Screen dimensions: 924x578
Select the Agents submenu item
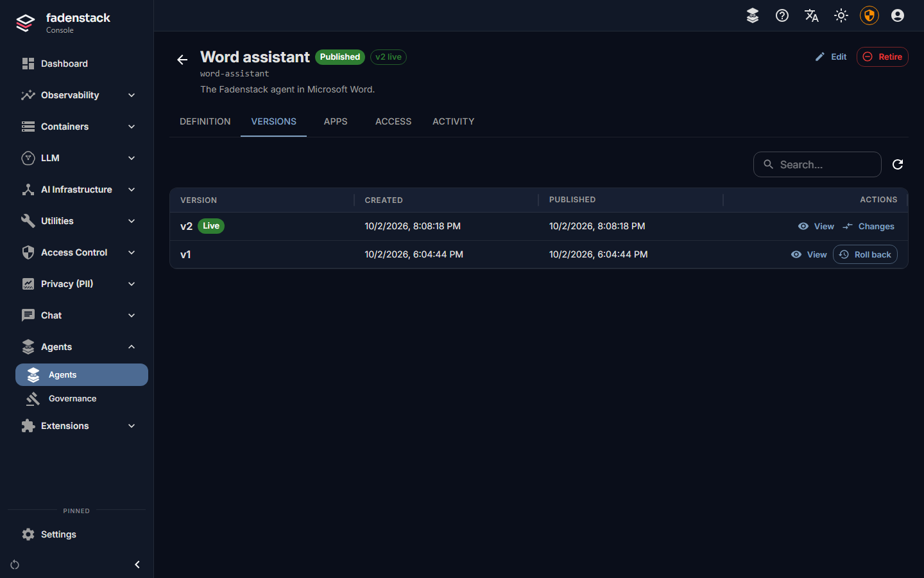click(81, 375)
